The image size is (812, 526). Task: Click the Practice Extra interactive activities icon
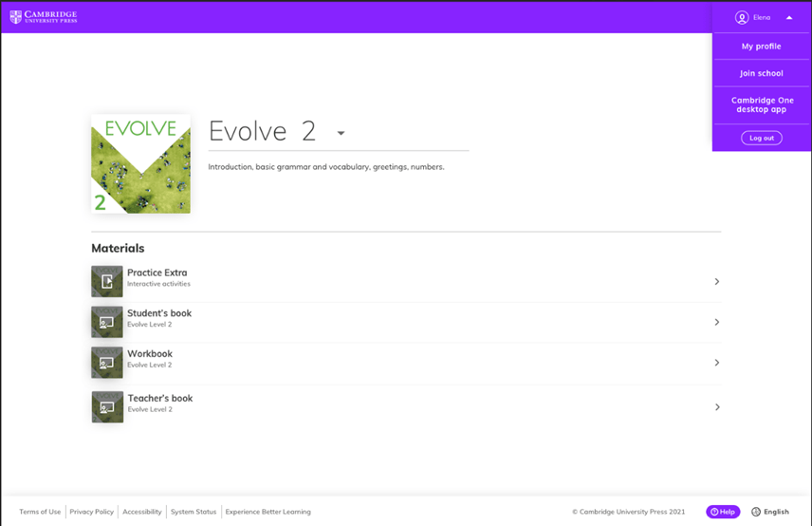point(107,281)
